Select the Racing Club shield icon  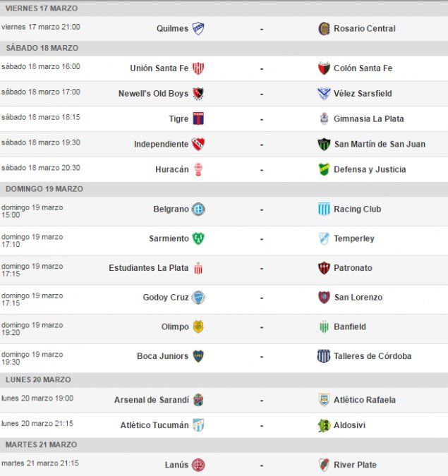(324, 209)
